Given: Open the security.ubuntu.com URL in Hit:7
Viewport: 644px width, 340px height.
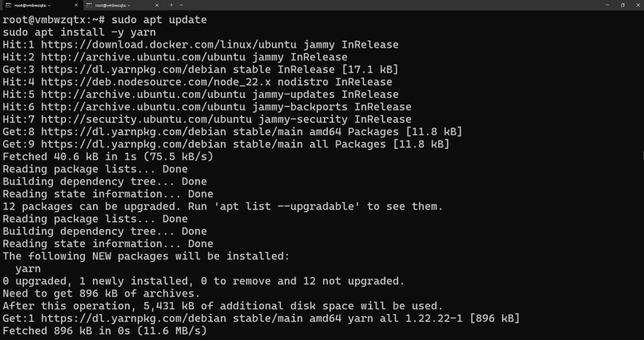Looking at the screenshot, I should (146, 119).
